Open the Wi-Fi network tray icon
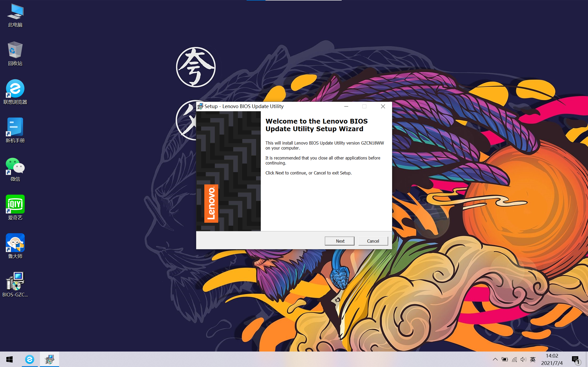 514,359
